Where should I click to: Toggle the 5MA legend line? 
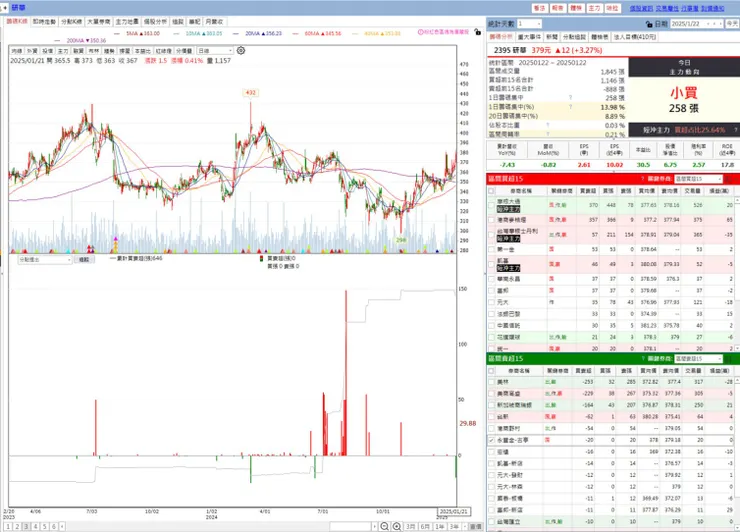pyautogui.click(x=139, y=34)
